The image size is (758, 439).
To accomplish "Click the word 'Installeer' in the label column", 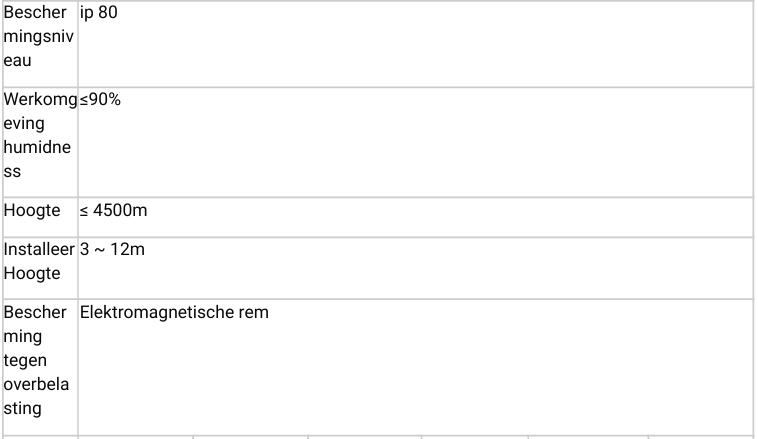I will 39,249.
